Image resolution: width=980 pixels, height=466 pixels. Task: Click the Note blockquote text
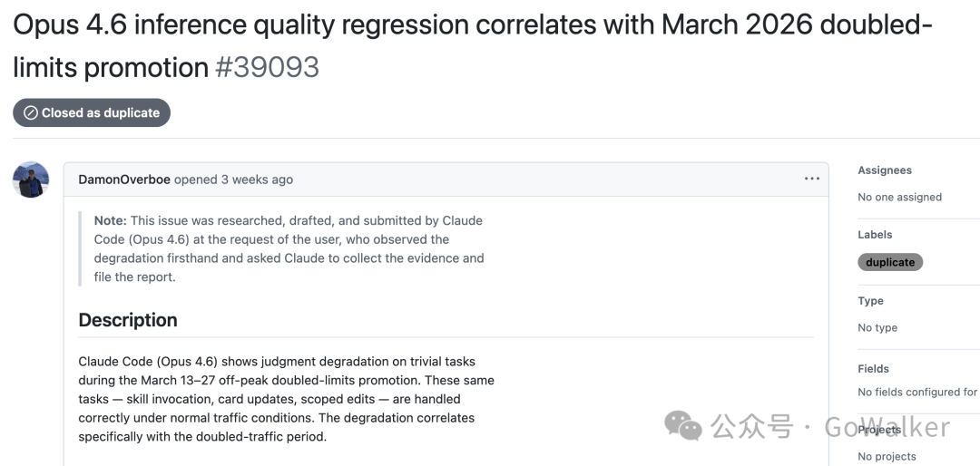point(289,248)
